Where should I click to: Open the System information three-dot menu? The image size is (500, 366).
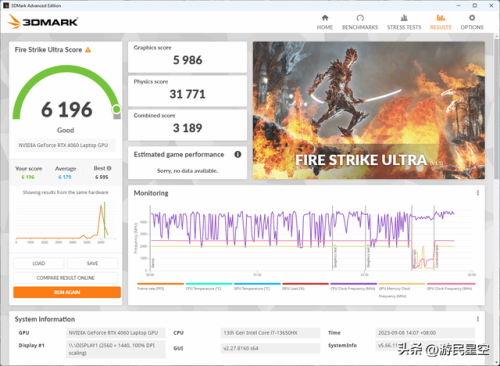point(478,319)
